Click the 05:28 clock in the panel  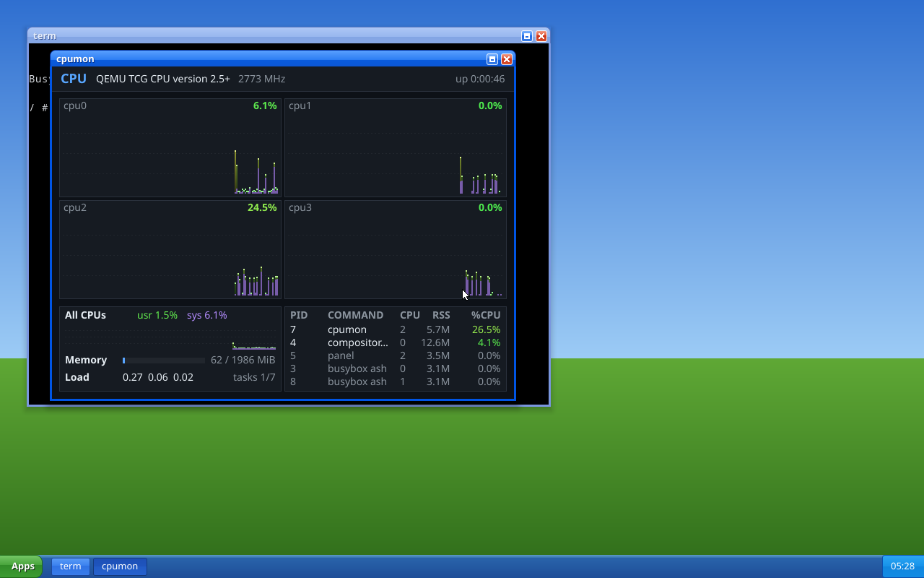[902, 566]
